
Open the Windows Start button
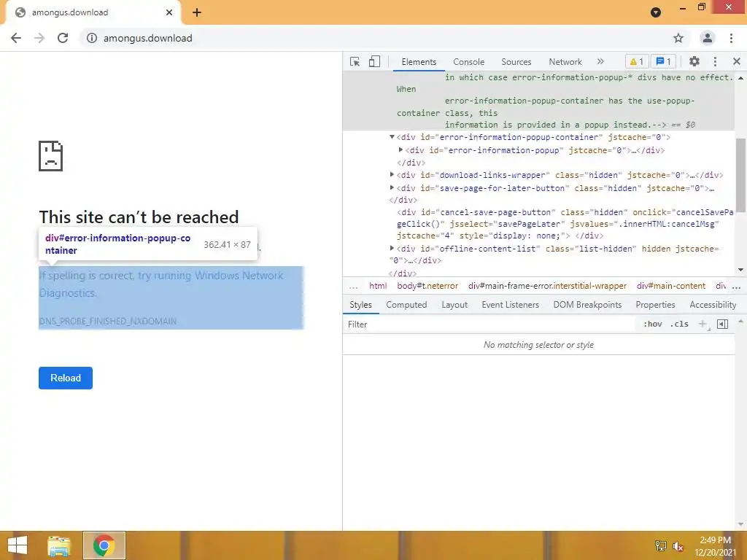tap(18, 545)
